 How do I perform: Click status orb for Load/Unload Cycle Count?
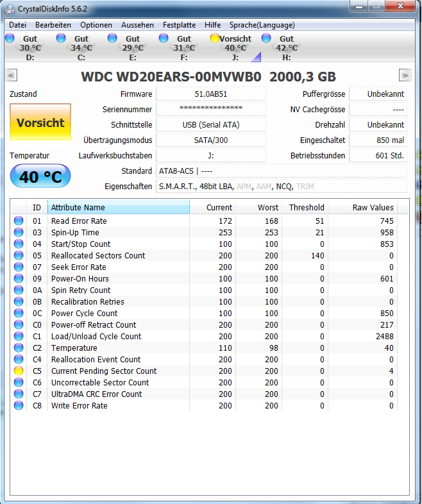coord(19,336)
